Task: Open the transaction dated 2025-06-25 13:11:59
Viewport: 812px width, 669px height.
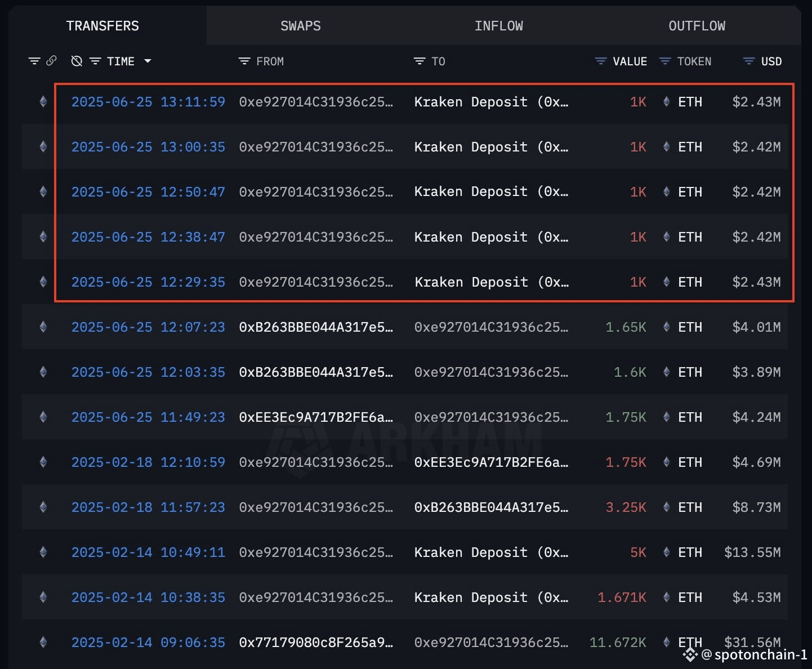Action: (148, 102)
